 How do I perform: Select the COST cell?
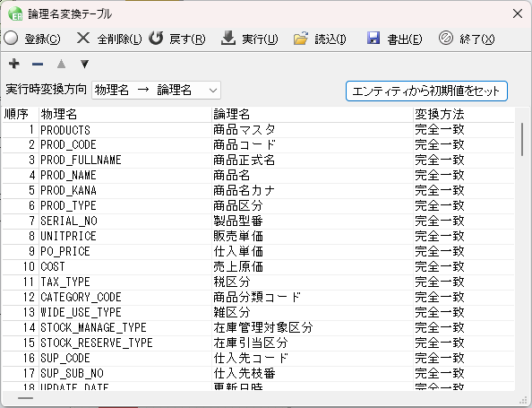tap(124, 267)
